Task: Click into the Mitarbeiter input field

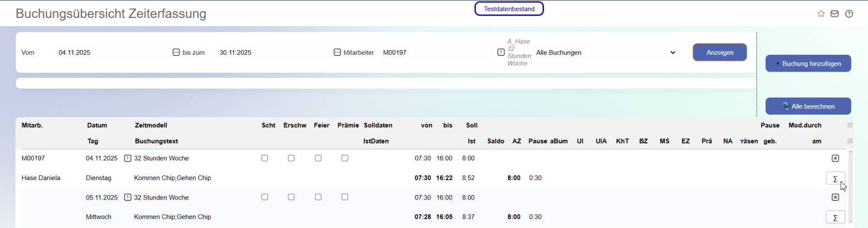Action: click(x=437, y=53)
